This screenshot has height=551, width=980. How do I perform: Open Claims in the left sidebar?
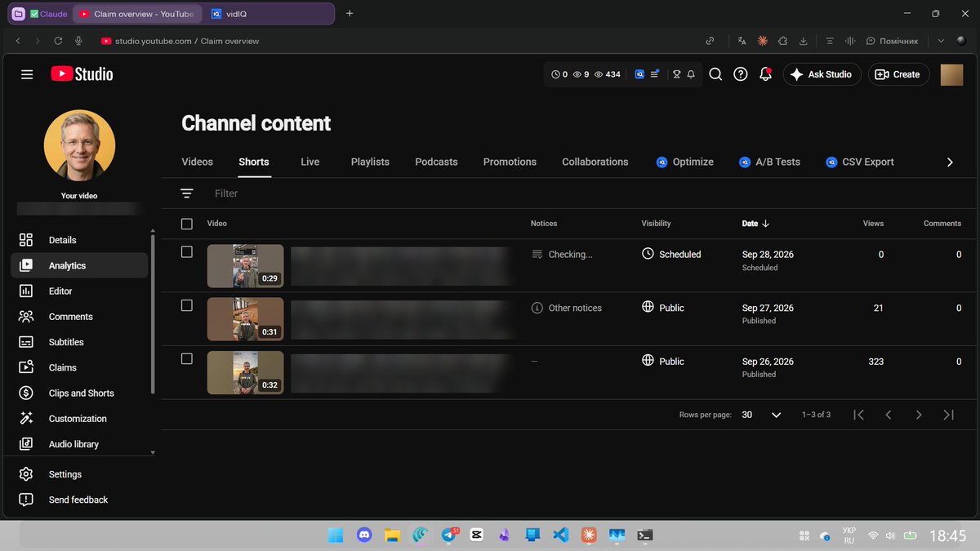(x=79, y=367)
